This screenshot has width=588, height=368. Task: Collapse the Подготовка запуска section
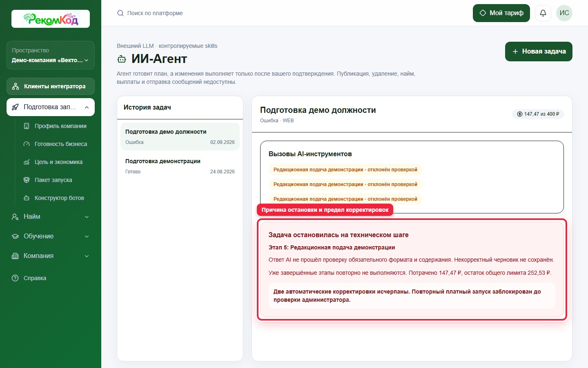point(51,107)
